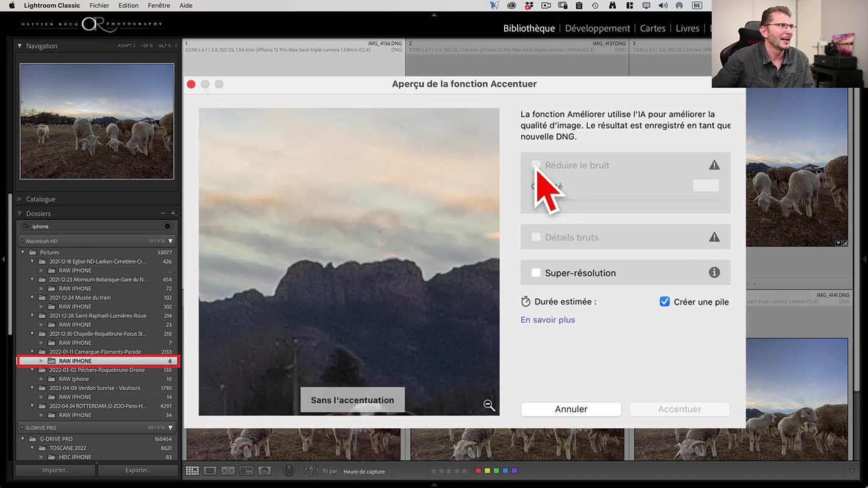Collapse TOSCANE 2022 folder
This screenshot has height=488, width=868.
[32, 448]
